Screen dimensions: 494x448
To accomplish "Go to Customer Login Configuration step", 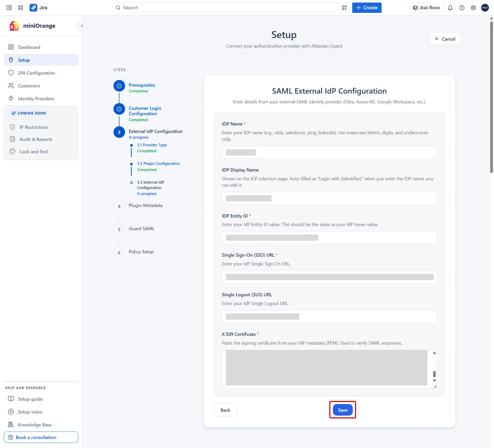I will pos(145,111).
